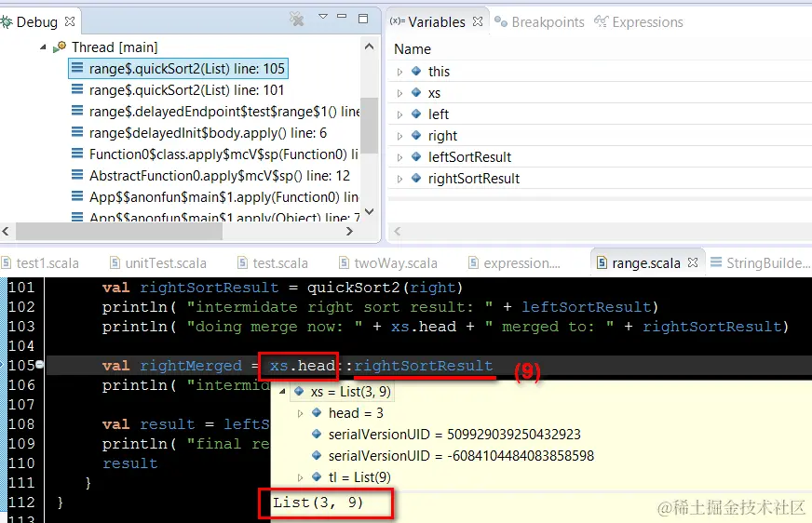This screenshot has height=523, width=812.
Task: Click the Thread [main] icon
Action: point(60,47)
